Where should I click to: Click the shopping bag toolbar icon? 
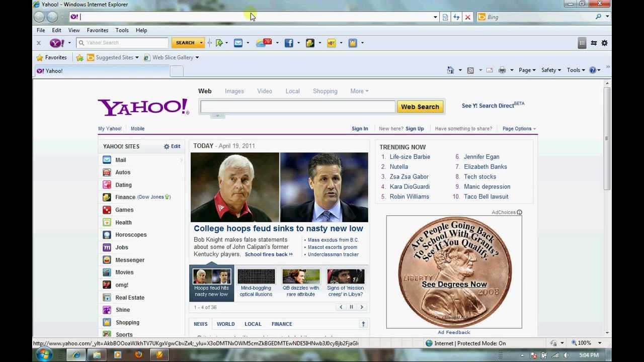click(x=353, y=43)
